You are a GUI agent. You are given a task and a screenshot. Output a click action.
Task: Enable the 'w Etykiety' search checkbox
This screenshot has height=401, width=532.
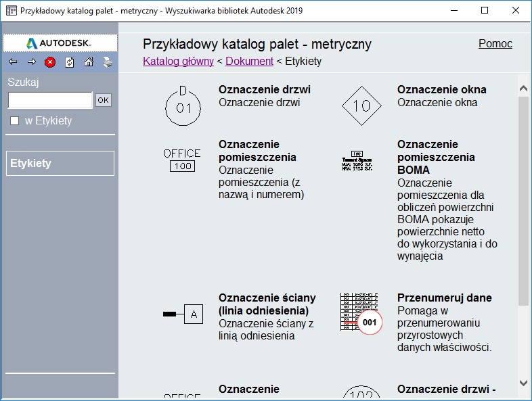click(15, 120)
